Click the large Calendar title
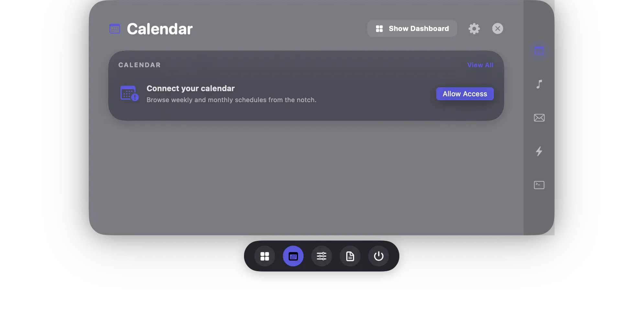The image size is (644, 331). click(x=160, y=29)
